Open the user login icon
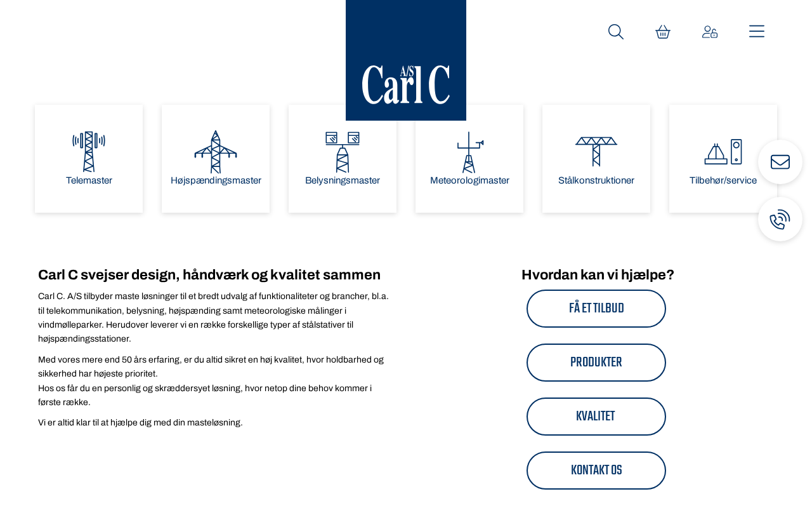812x508 pixels. (710, 32)
